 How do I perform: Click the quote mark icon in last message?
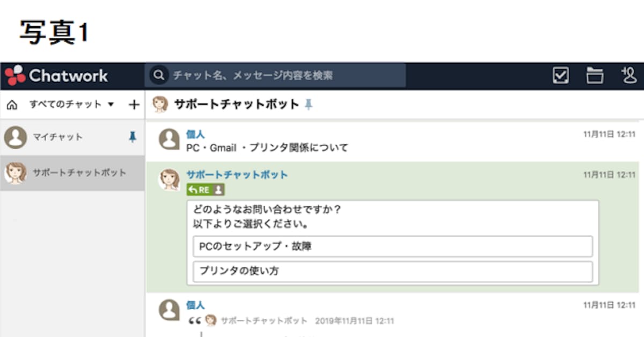pos(194,321)
